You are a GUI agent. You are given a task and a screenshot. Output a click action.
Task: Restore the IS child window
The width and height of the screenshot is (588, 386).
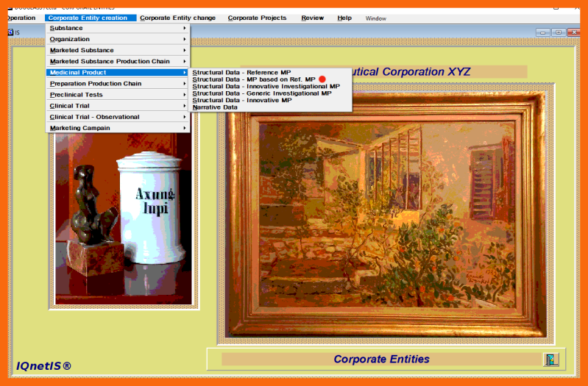coord(559,32)
